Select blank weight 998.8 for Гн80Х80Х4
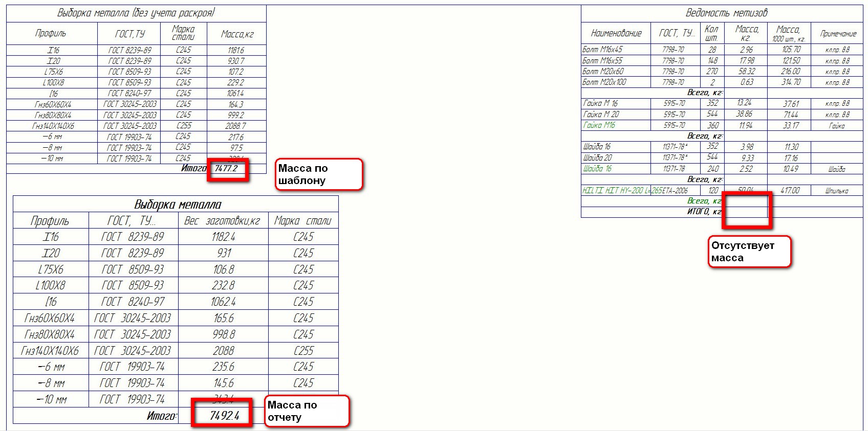This screenshot has width=868, height=431. coord(224,334)
